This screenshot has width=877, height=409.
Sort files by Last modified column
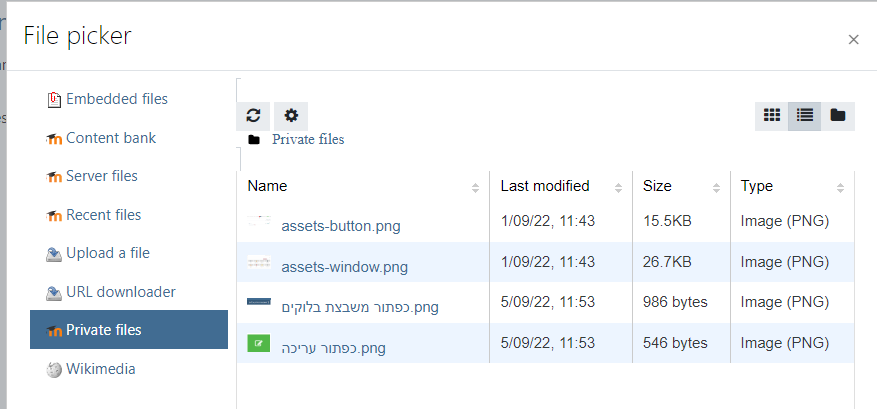point(544,186)
